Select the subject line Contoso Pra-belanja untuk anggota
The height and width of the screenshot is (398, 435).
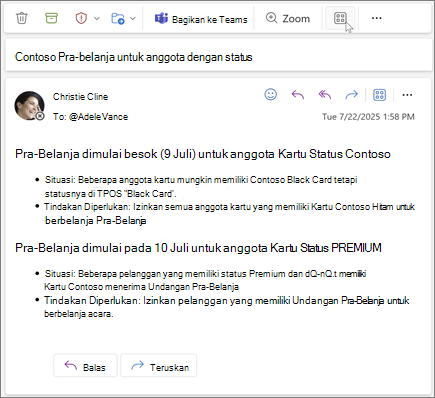(134, 57)
